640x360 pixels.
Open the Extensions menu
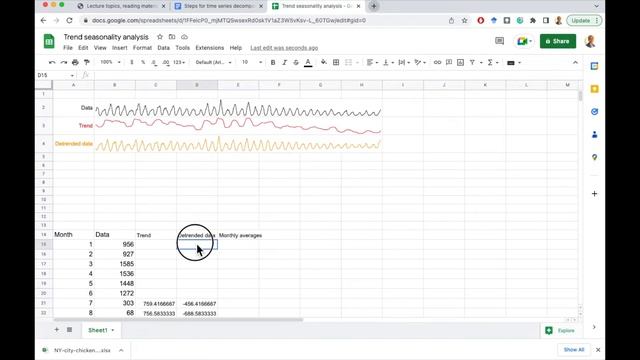click(x=209, y=48)
